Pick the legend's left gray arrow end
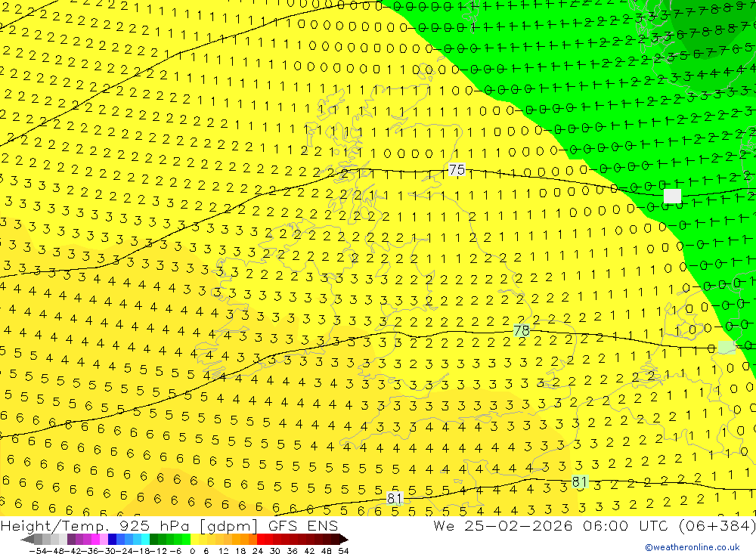The height and width of the screenshot is (554, 756). click(27, 540)
